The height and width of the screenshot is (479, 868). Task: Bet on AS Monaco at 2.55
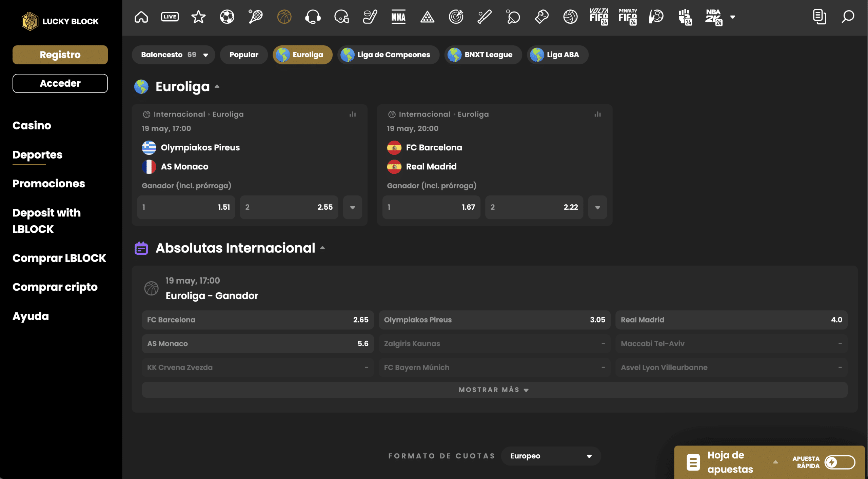point(289,207)
